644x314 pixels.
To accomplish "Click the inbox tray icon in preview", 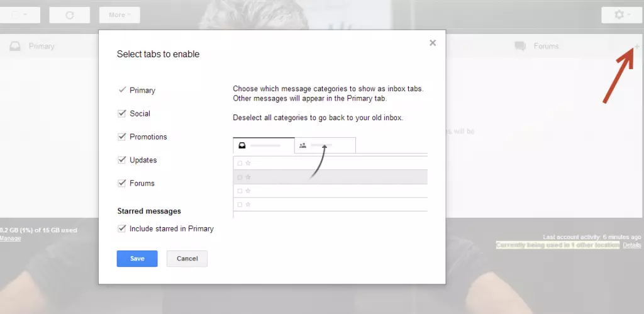I will [242, 145].
